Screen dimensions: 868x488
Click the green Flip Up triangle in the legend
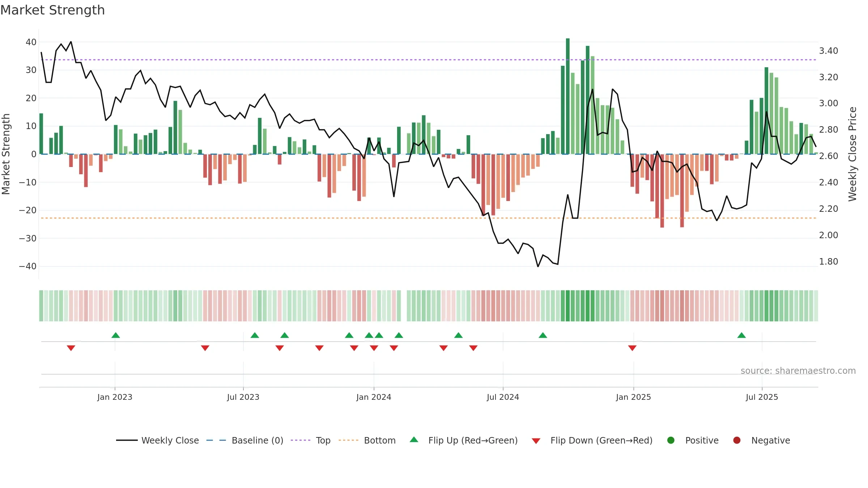click(414, 440)
